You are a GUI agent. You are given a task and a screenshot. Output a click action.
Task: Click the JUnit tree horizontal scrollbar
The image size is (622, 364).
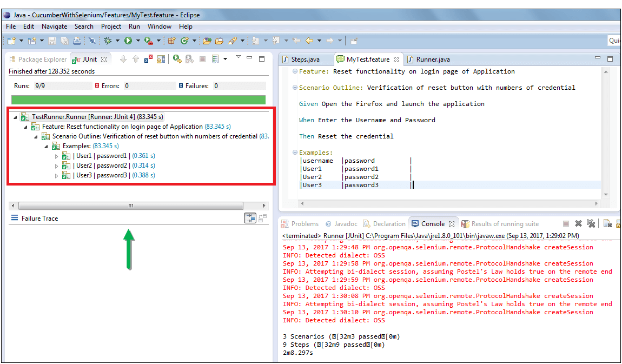tap(130, 206)
